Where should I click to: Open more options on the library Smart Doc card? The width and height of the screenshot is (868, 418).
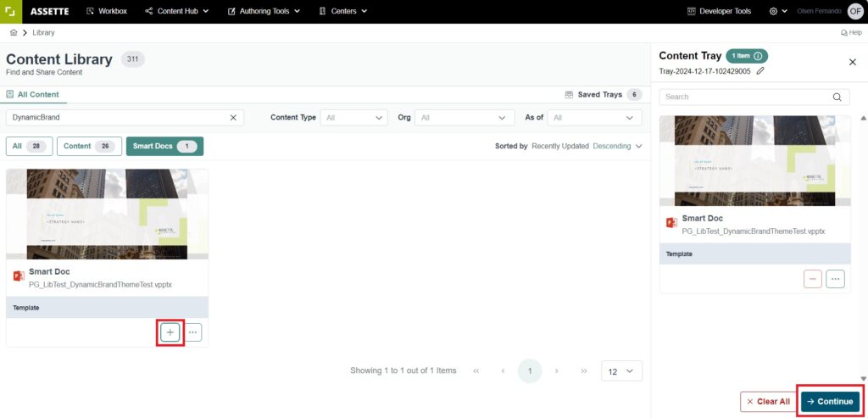click(x=193, y=332)
